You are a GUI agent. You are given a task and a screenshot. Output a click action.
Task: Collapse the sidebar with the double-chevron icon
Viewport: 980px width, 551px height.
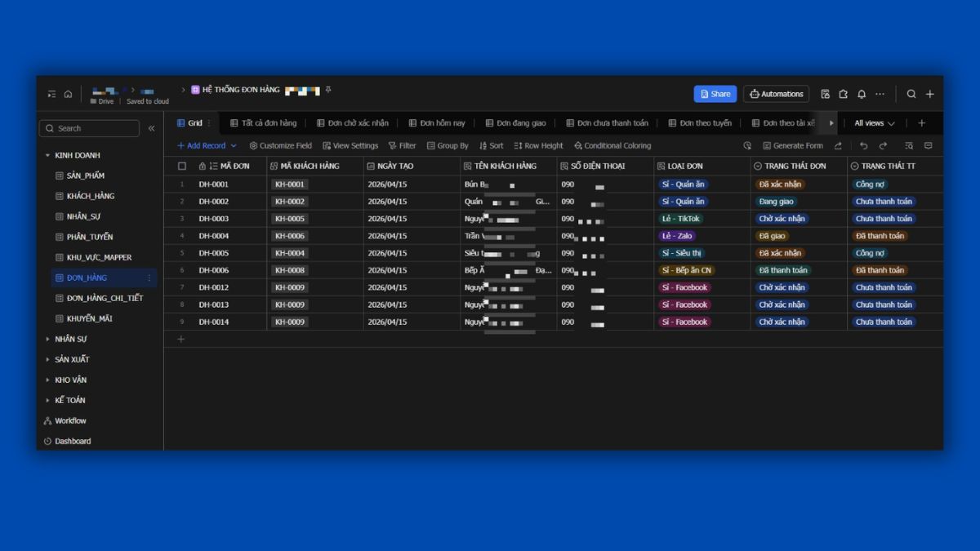[151, 128]
